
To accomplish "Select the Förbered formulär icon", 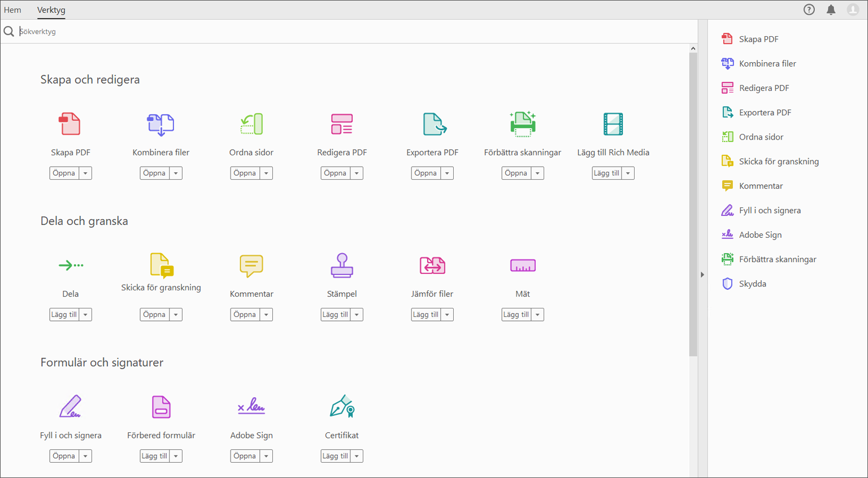I will pos(161,407).
